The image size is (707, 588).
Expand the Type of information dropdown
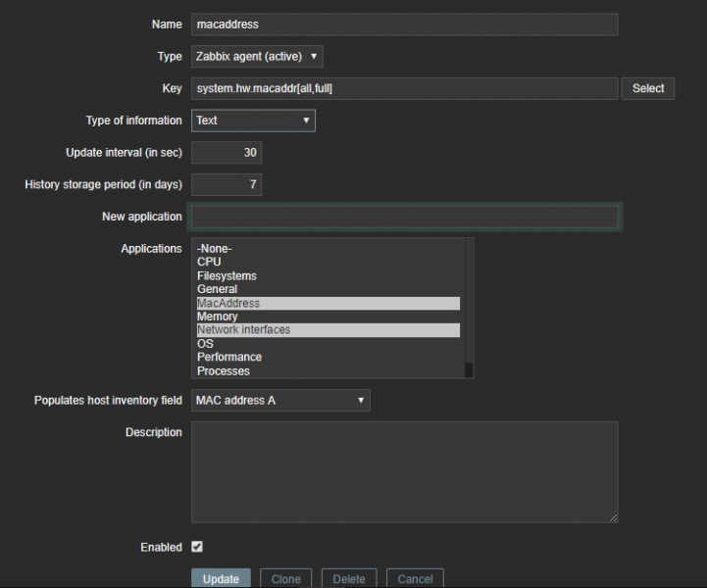tap(253, 121)
